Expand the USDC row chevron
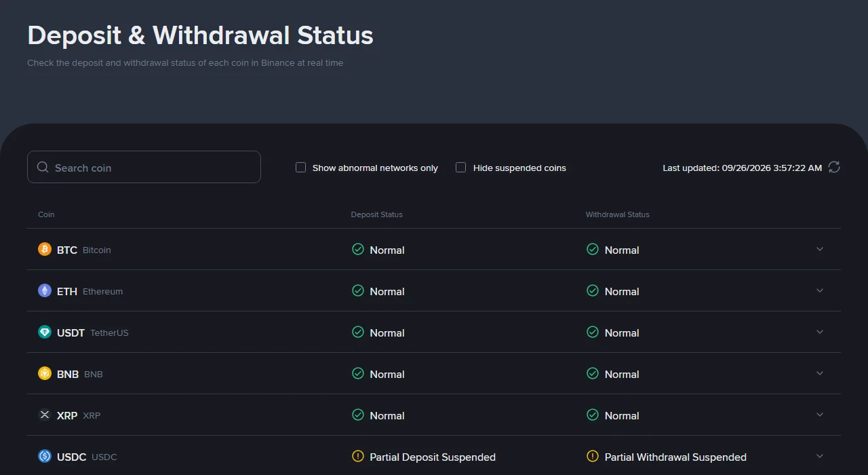 [x=820, y=456]
